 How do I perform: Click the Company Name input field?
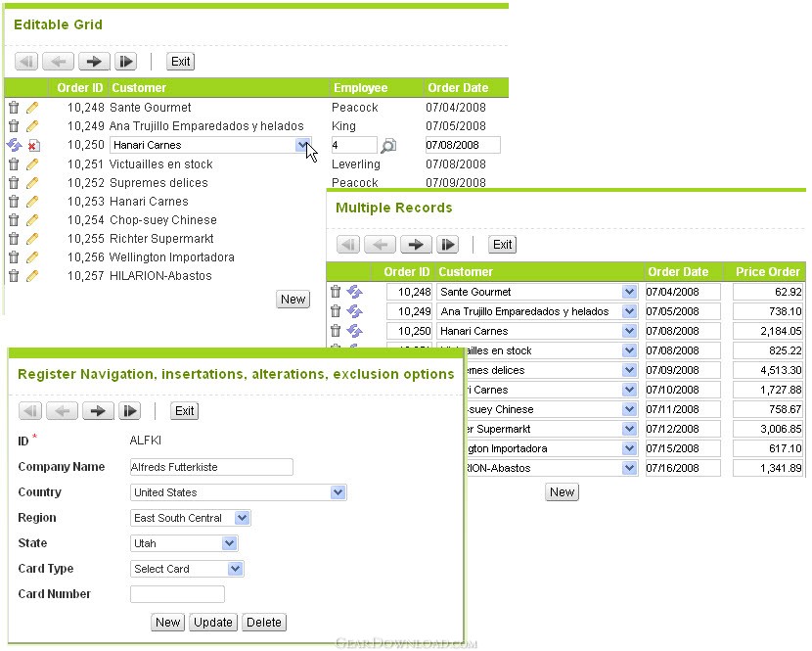coord(211,467)
